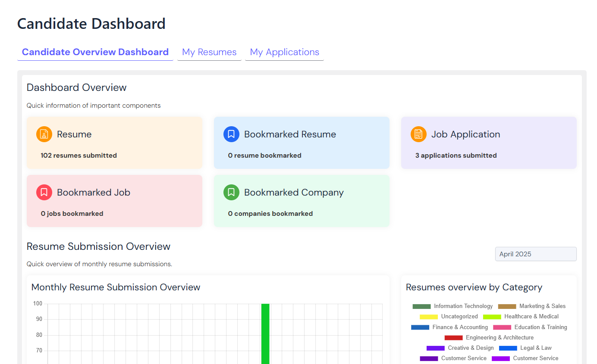Open the My Applications tab
Viewport: 597px width, 364px height.
click(x=284, y=52)
